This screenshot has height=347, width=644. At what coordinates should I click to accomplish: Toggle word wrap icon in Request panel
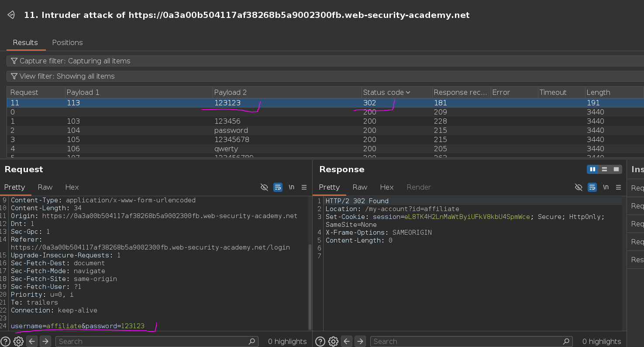click(x=278, y=187)
